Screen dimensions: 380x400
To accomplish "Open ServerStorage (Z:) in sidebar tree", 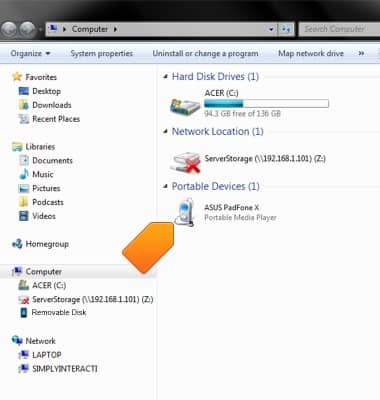I will (93, 299).
